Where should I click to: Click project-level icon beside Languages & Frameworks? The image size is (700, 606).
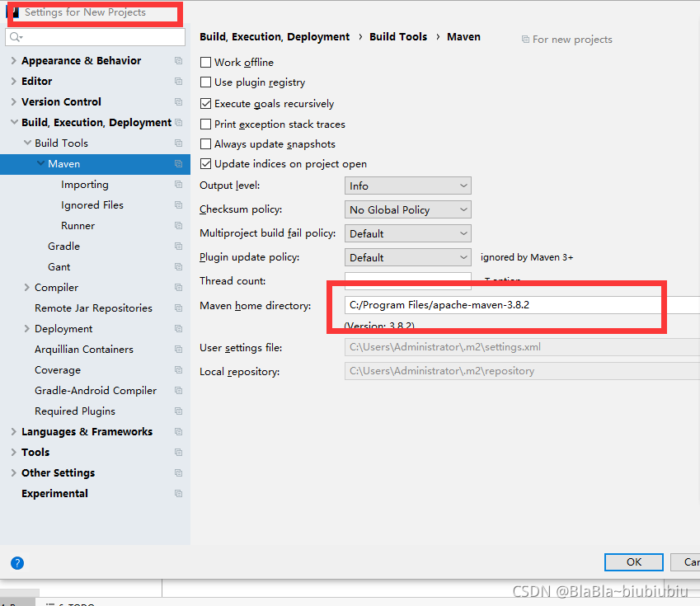(179, 432)
